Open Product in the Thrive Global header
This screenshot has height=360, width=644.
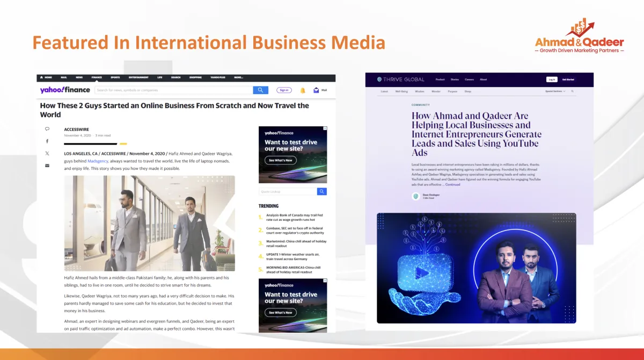click(x=440, y=80)
